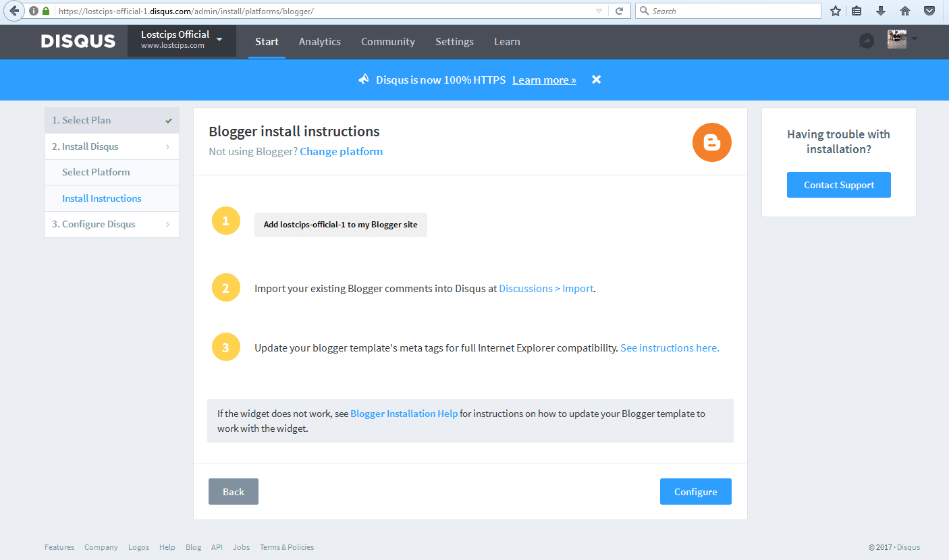949x560 pixels.
Task: Open the Settings tab
Action: (x=454, y=41)
